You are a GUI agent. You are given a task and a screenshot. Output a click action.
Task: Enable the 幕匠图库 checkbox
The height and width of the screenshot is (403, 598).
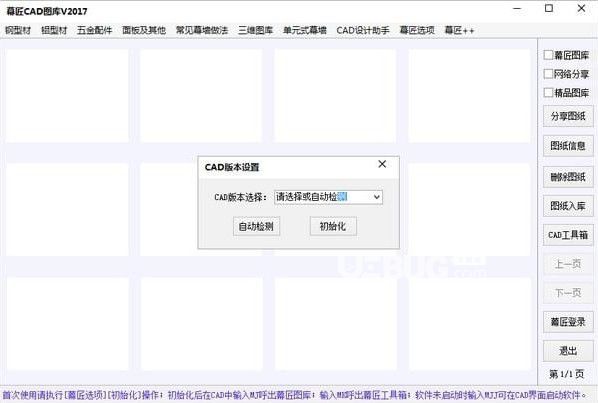[548, 55]
